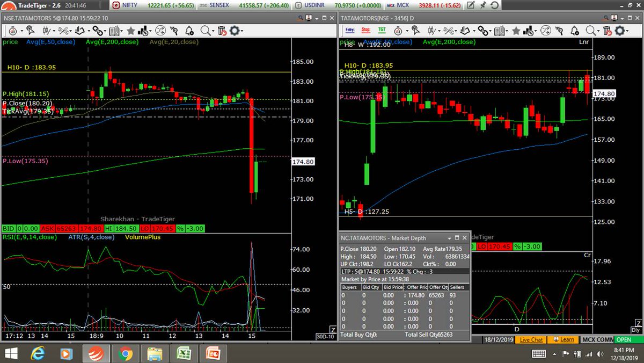Click chain link icon in left chart toolbar

(97, 30)
